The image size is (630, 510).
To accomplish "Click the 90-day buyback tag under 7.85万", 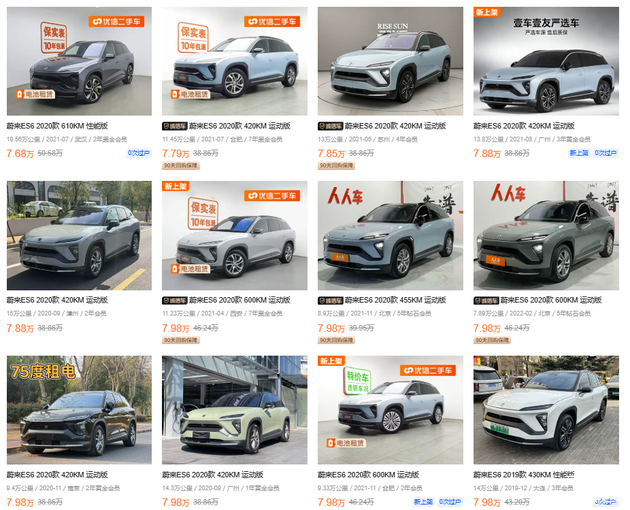I will (x=336, y=166).
